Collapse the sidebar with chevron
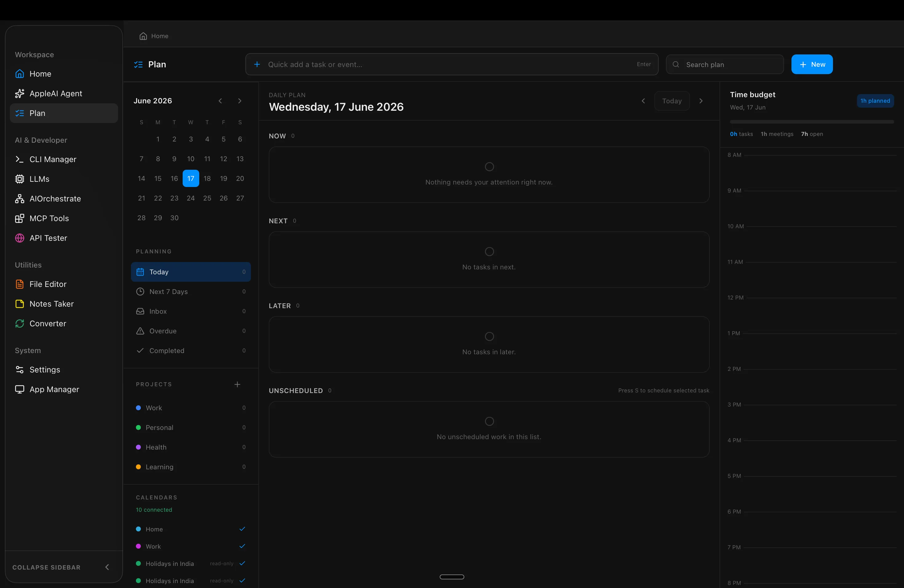 click(x=107, y=567)
